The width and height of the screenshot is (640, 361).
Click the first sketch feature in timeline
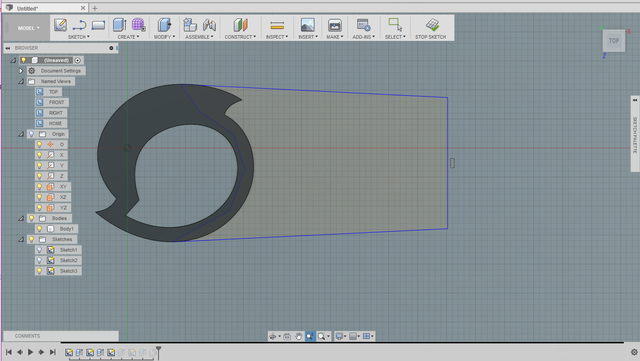[69, 352]
